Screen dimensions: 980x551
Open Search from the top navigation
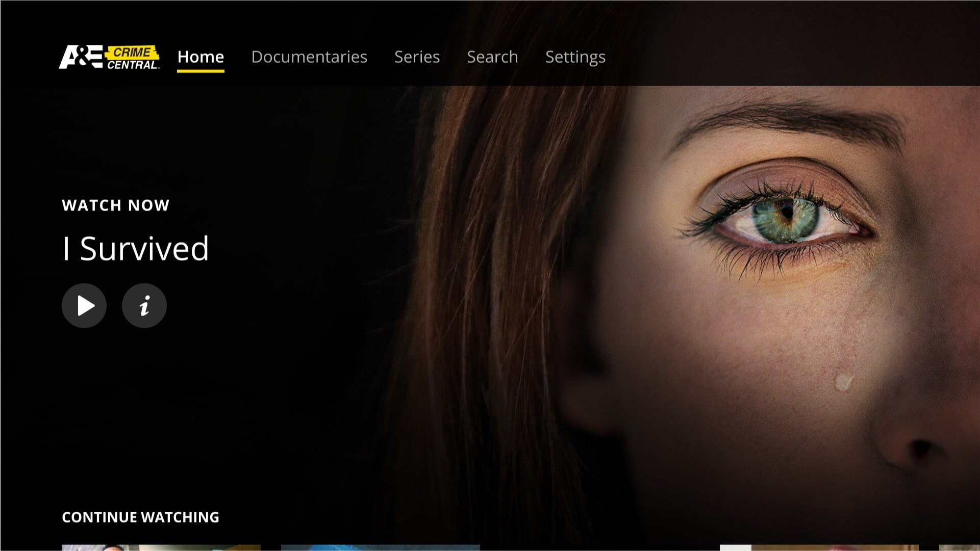[492, 57]
